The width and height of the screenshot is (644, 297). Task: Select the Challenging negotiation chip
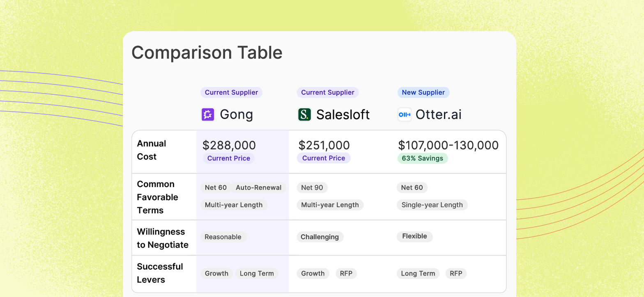[x=320, y=237]
